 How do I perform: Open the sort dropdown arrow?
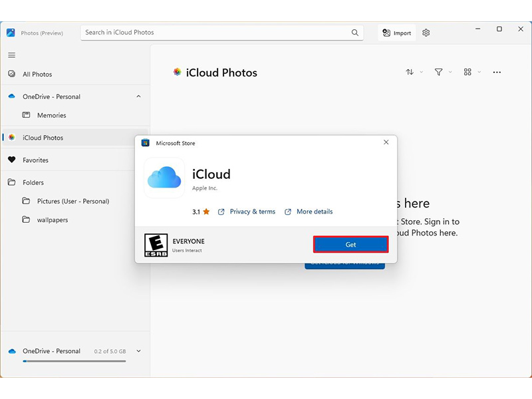[x=422, y=72]
